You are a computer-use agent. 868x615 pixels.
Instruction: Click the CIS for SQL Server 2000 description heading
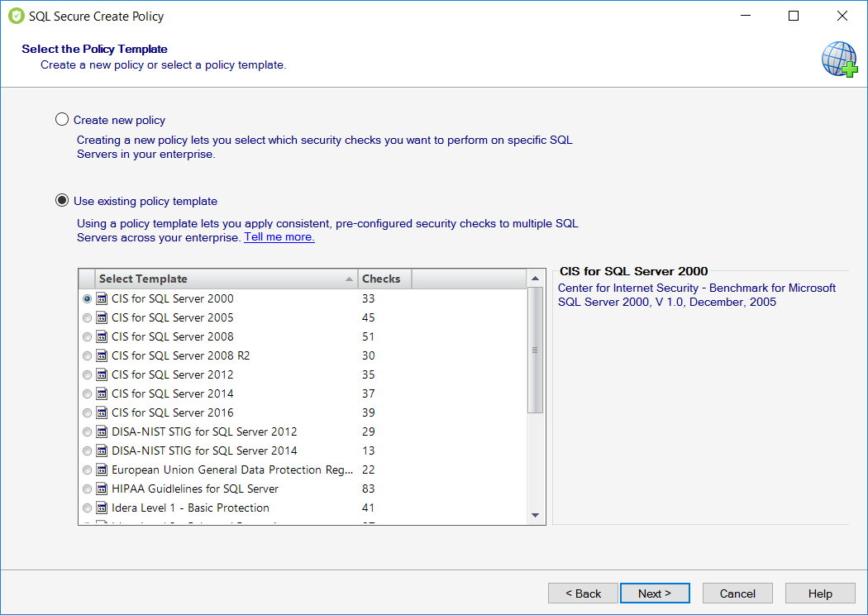(633, 271)
